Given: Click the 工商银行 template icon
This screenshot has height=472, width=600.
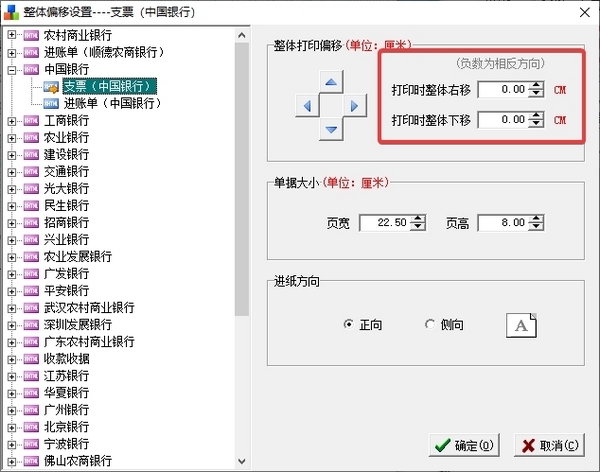Looking at the screenshot, I should click(31, 121).
